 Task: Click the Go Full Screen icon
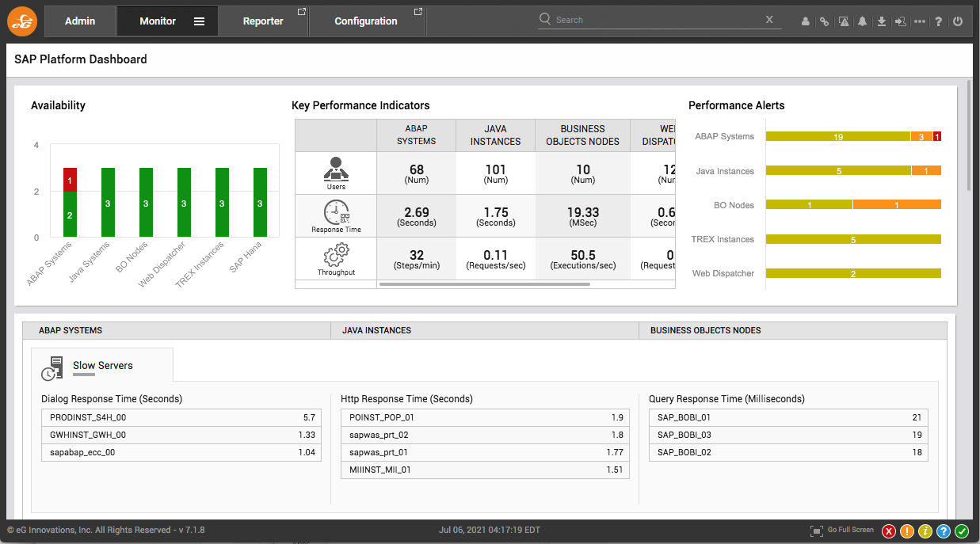coord(817,531)
